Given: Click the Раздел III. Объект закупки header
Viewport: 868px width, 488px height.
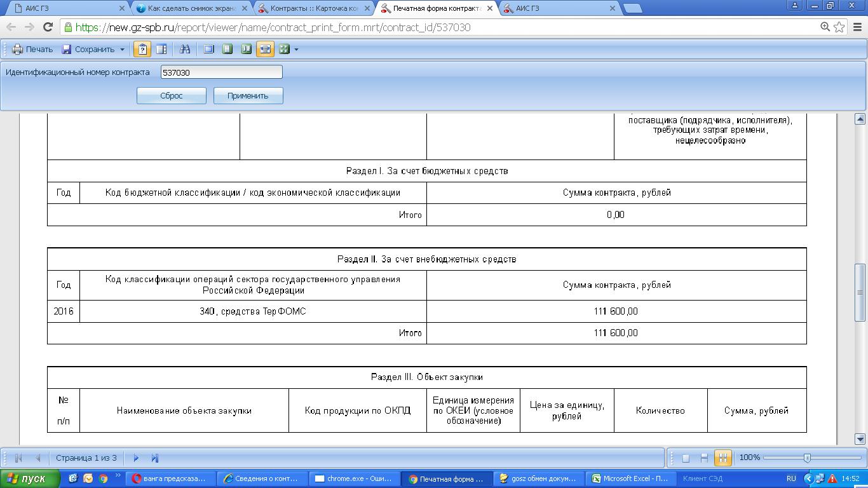Looking at the screenshot, I should pos(427,377).
